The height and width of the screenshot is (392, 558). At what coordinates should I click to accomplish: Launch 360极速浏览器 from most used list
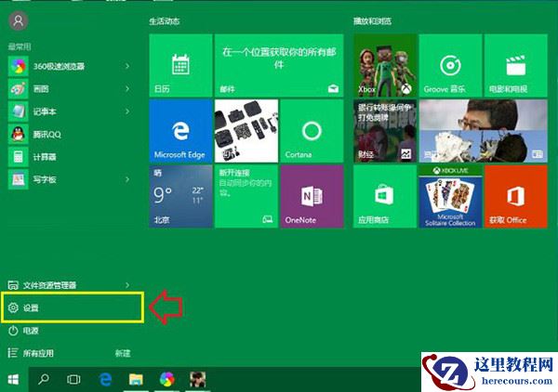pos(70,66)
